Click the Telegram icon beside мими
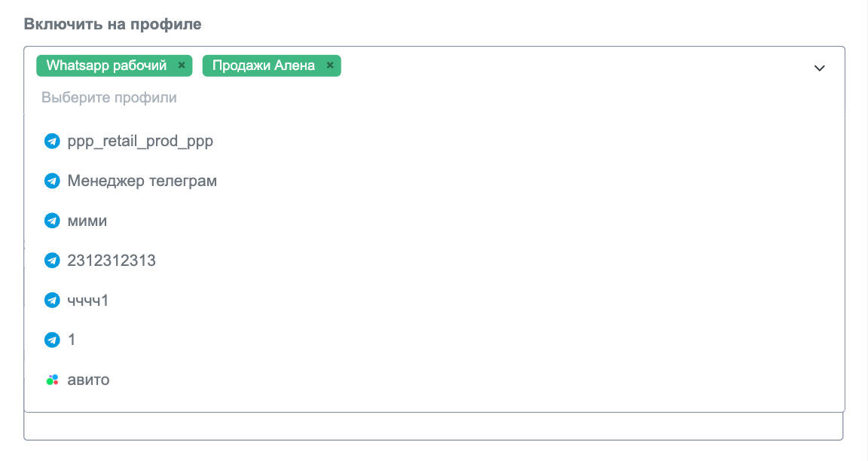 coord(52,221)
